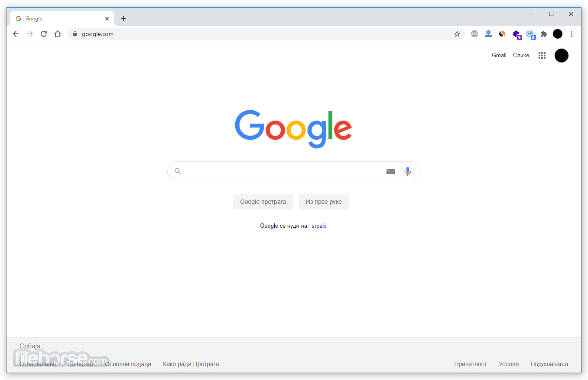Click the Из прве руке button

tap(324, 202)
